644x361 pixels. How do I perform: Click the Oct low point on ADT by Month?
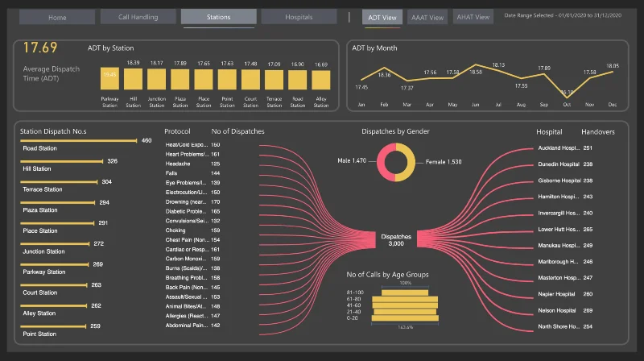(567, 98)
